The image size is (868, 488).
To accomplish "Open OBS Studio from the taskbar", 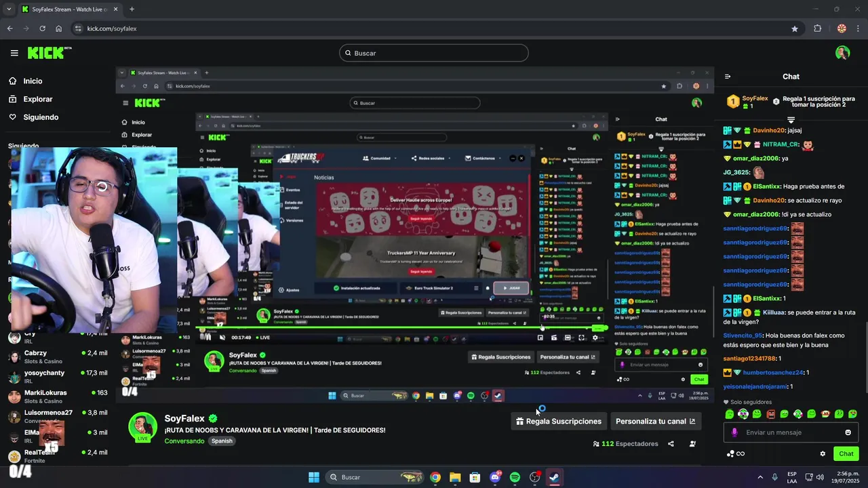I will point(534,477).
